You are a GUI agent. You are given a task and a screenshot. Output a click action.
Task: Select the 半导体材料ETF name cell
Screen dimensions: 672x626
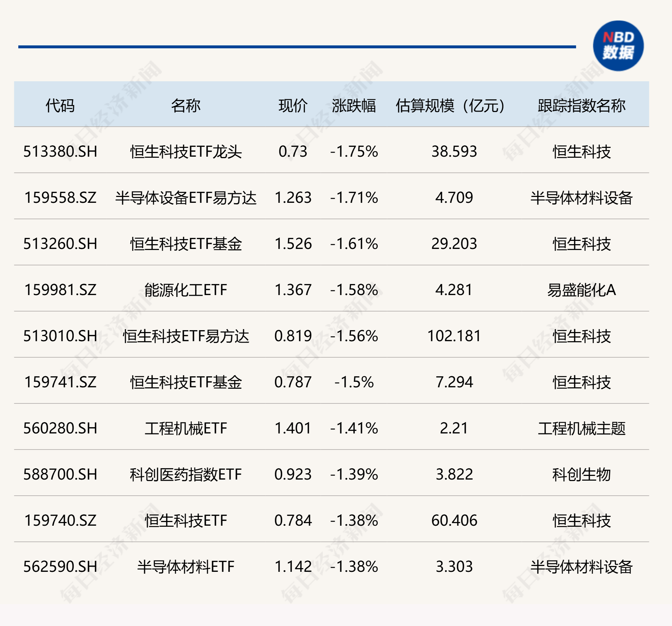pos(186,567)
